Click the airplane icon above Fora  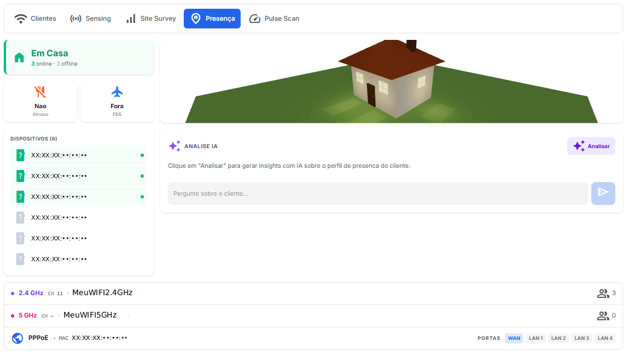pos(117,92)
